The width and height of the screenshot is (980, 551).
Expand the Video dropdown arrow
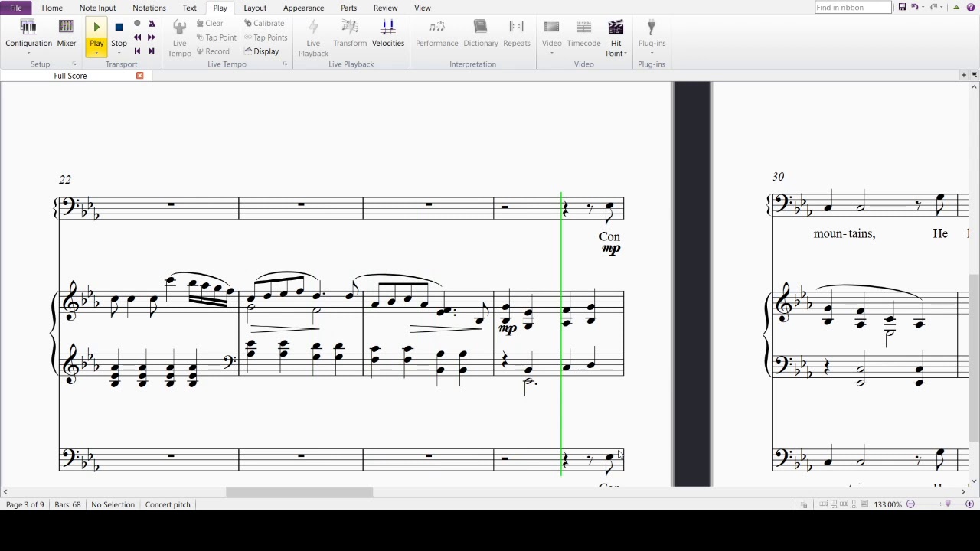pos(552,53)
